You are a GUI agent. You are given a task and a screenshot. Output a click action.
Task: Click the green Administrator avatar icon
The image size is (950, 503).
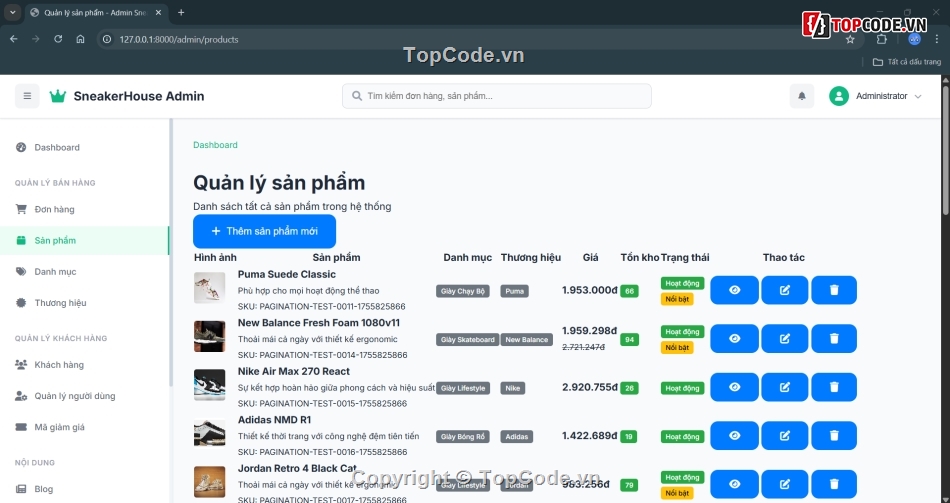[x=839, y=96]
